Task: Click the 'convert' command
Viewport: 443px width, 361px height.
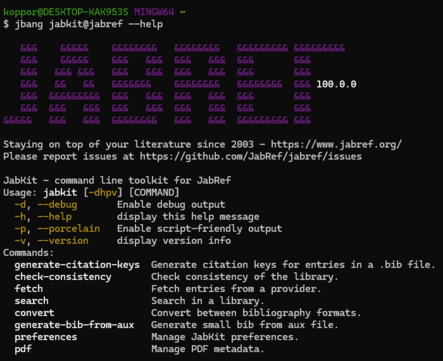Action: [x=34, y=313]
